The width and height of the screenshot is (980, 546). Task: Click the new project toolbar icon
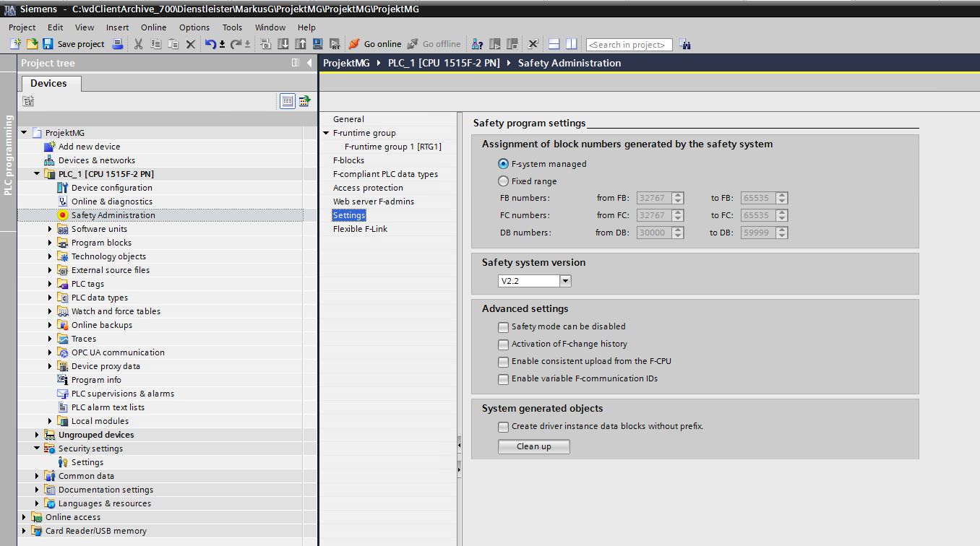(15, 44)
